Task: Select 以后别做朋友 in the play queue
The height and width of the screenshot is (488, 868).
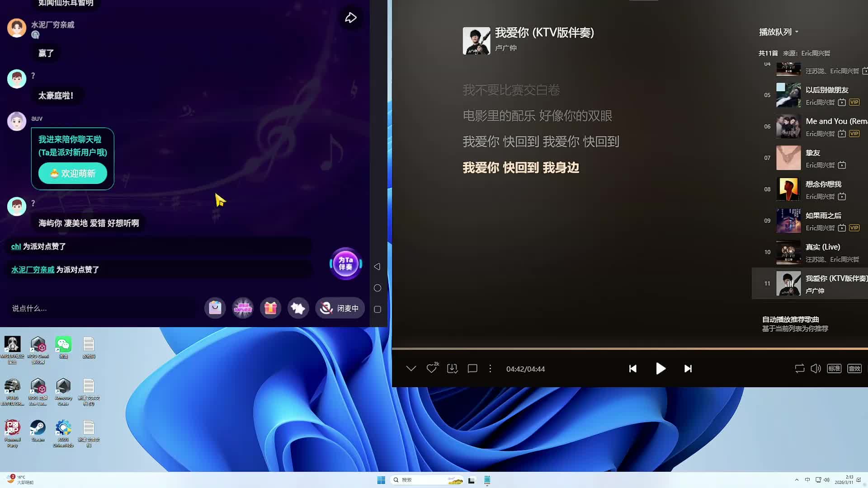Action: [826, 90]
